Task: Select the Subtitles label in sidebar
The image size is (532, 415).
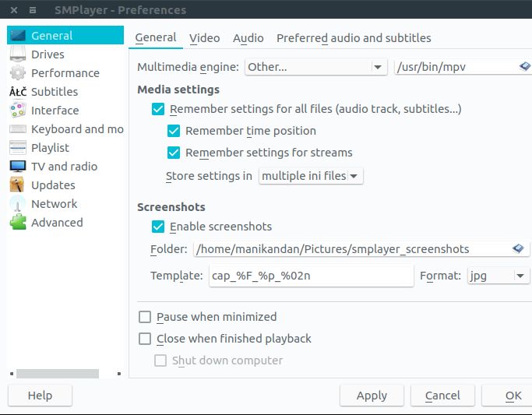Action: point(55,92)
